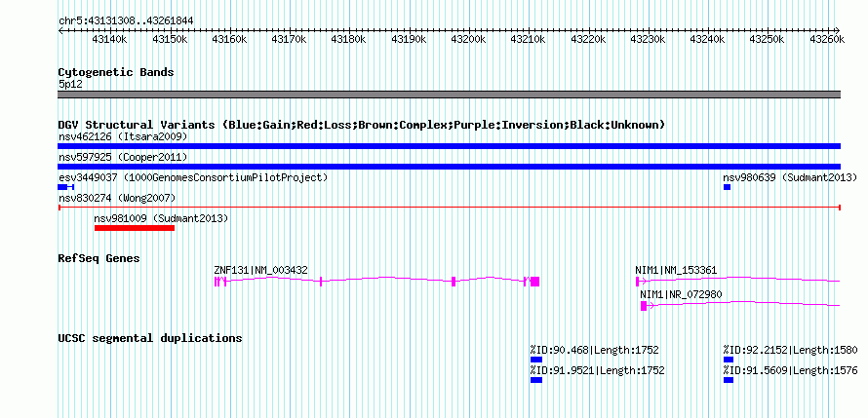Click the 5p12 cytogenetic band bar
This screenshot has height=418, width=868.
point(449,95)
